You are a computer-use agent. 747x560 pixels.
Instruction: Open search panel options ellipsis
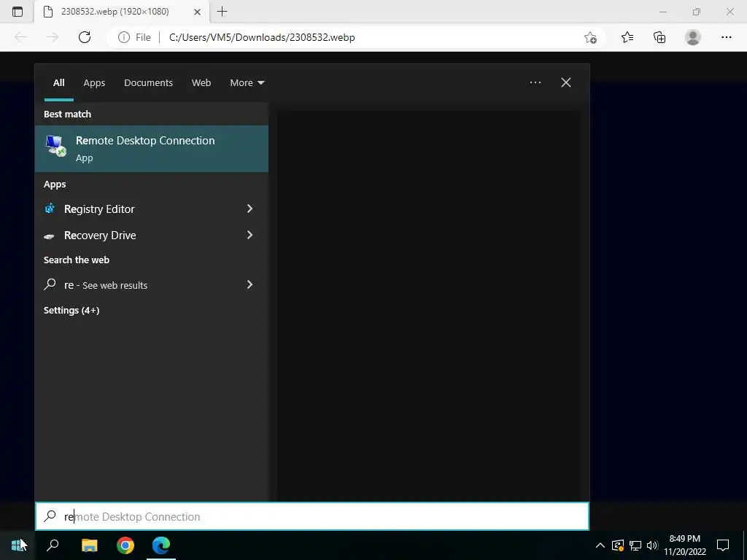[x=535, y=82]
